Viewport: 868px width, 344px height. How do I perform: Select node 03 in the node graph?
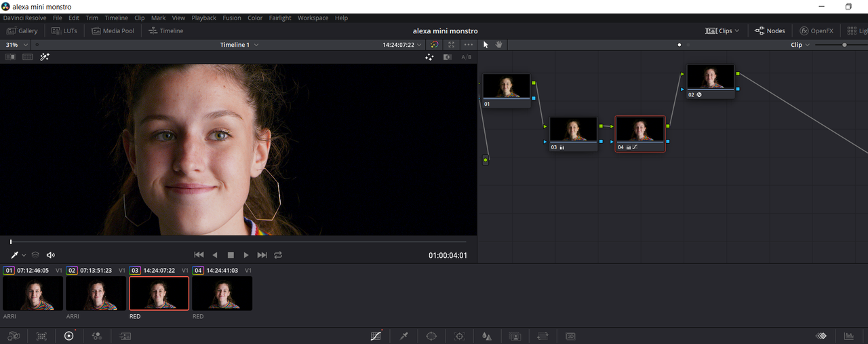point(573,134)
